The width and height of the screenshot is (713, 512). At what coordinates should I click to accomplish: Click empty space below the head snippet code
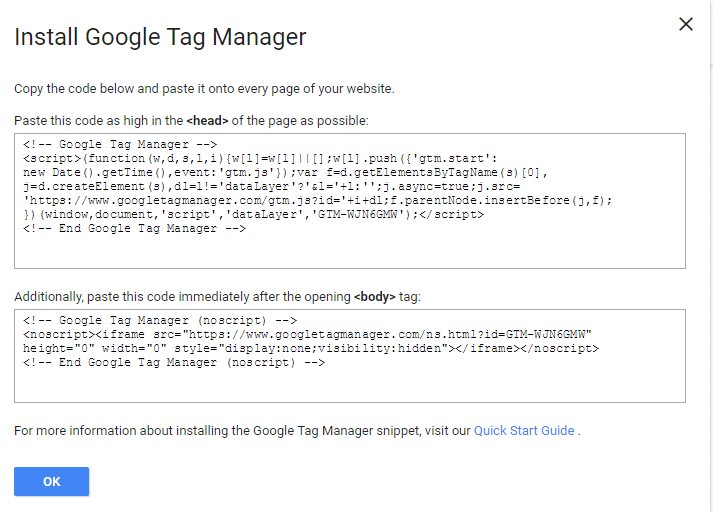[x=350, y=251]
